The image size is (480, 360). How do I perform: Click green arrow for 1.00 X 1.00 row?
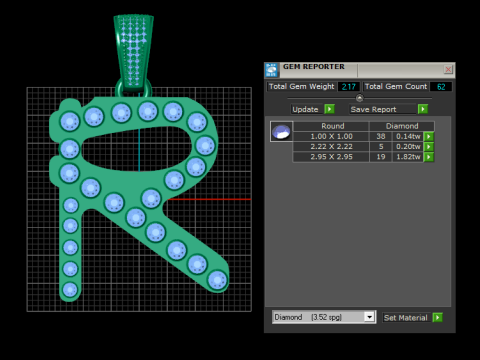coord(429,136)
